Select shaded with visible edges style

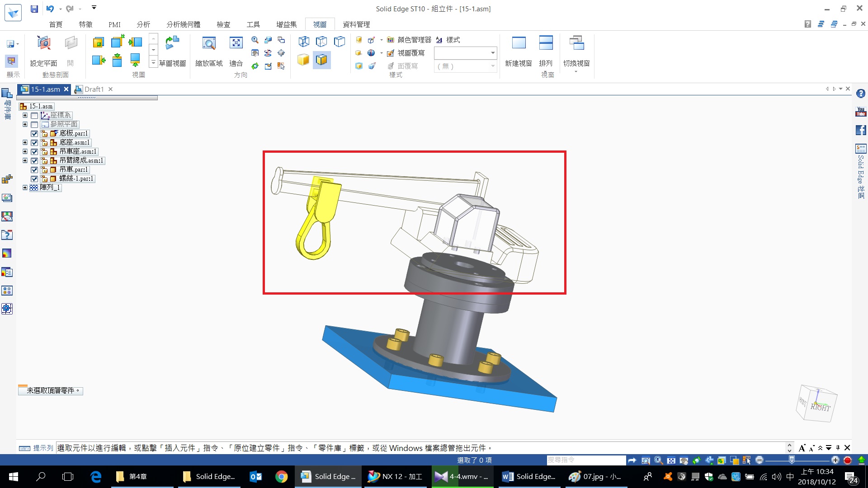point(321,60)
